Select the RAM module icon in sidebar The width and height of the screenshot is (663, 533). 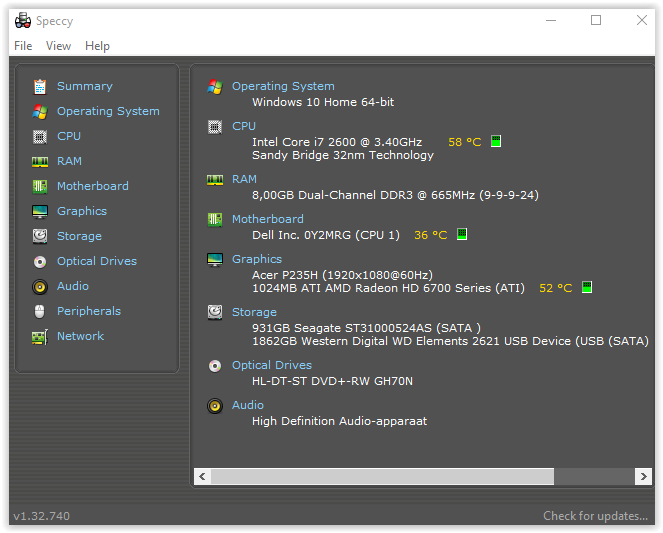pyautogui.click(x=40, y=161)
